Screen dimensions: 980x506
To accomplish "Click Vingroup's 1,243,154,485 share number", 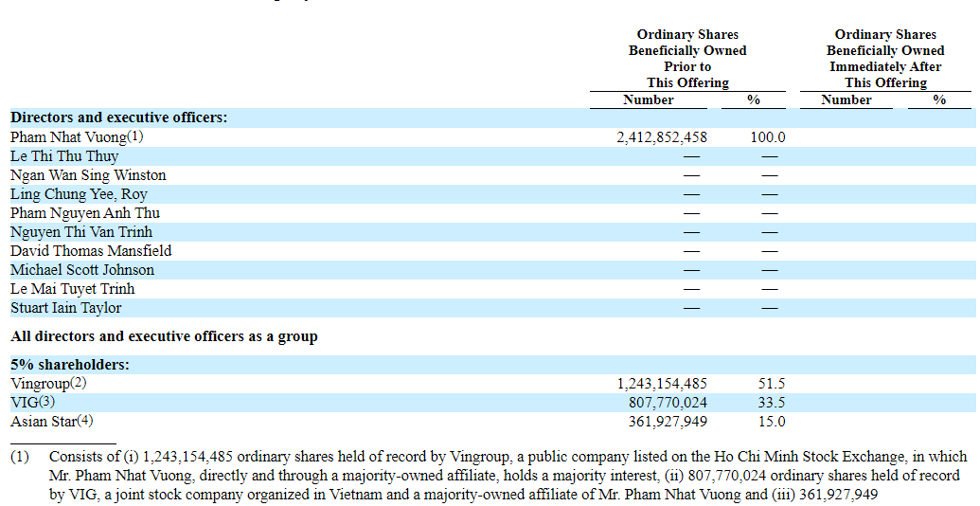I will (663, 384).
